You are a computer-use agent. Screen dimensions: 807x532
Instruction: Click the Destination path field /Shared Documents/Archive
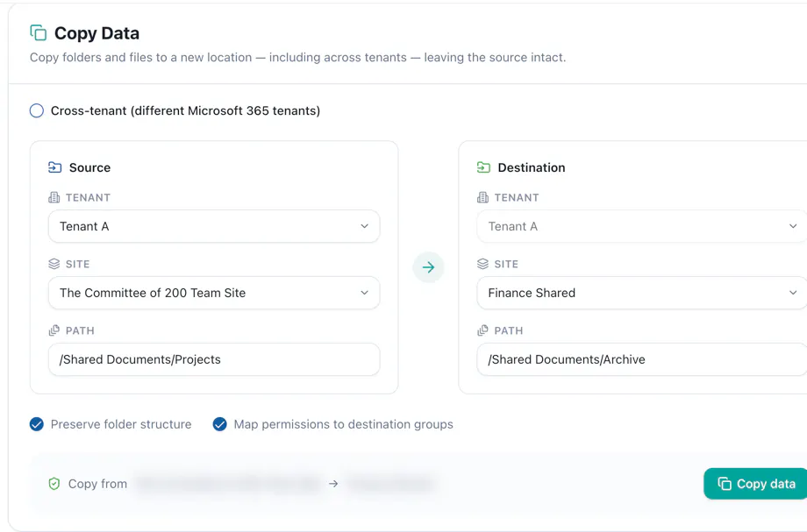point(642,359)
